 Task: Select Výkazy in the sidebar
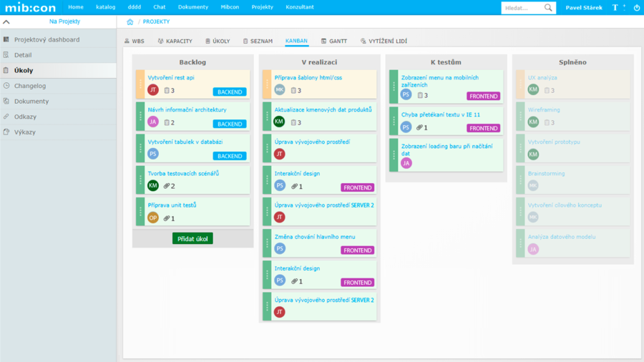tap(24, 132)
